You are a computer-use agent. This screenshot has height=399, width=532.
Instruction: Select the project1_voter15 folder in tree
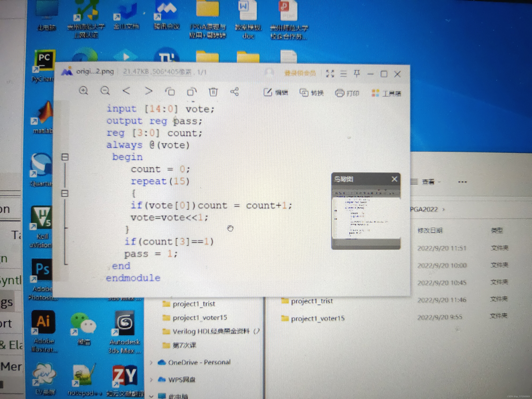[200, 318]
